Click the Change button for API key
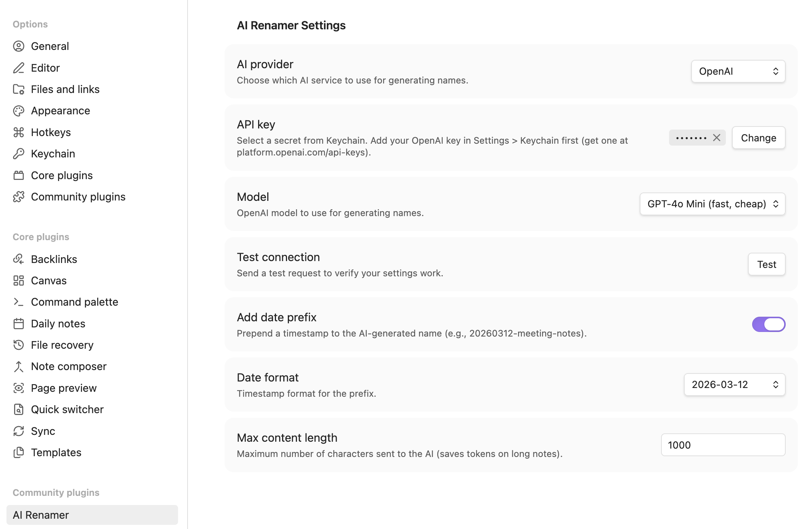The width and height of the screenshot is (812, 529). tap(758, 138)
